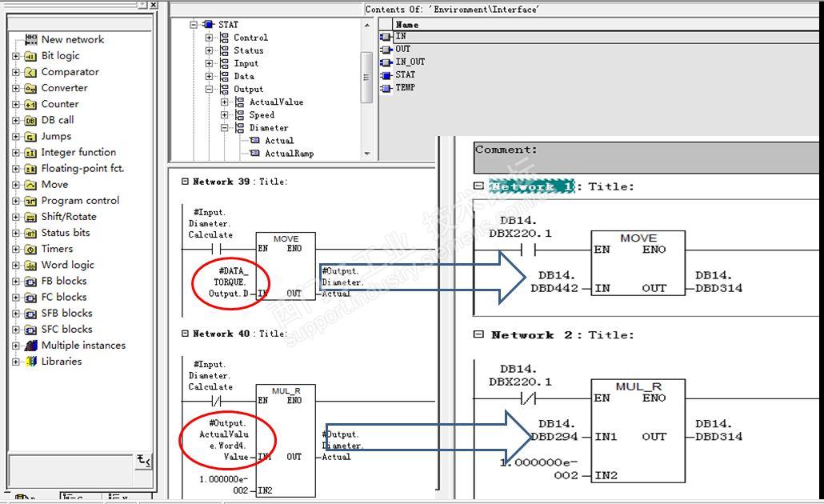This screenshot has width=824, height=504.
Task: Select the Program control folder icon
Action: 30,201
